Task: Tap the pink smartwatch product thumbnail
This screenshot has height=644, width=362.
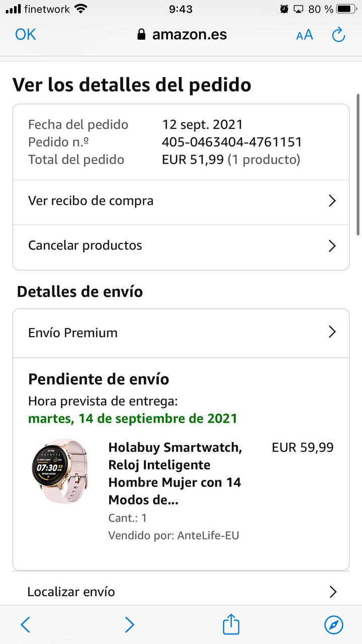Action: click(x=59, y=470)
